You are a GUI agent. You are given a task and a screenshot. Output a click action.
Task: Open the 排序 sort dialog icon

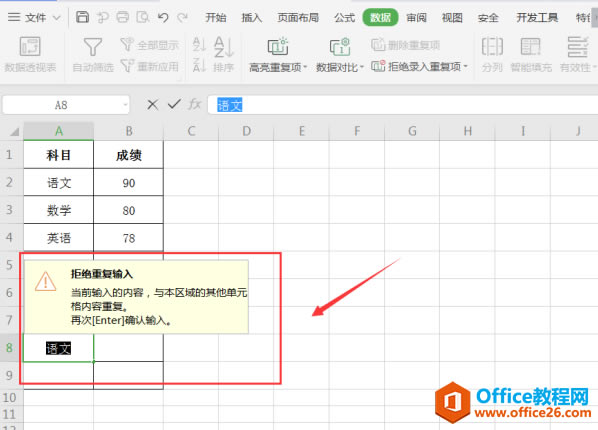[x=223, y=47]
